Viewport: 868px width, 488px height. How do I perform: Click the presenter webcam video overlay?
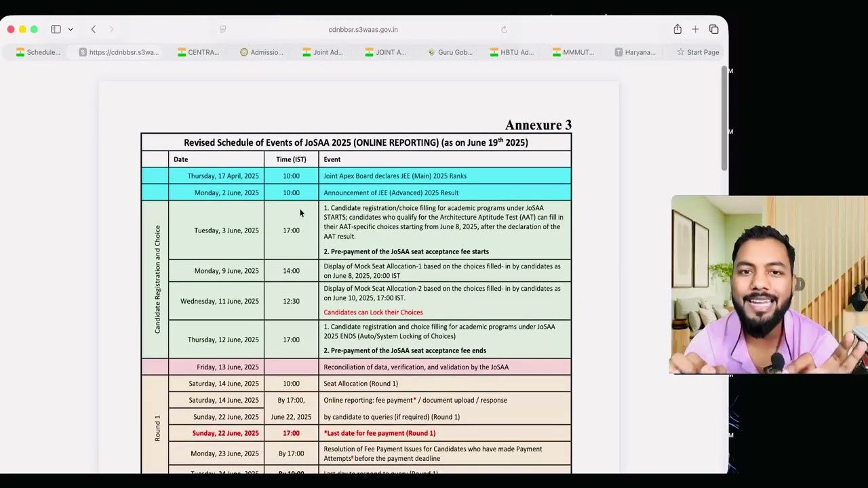(769, 285)
